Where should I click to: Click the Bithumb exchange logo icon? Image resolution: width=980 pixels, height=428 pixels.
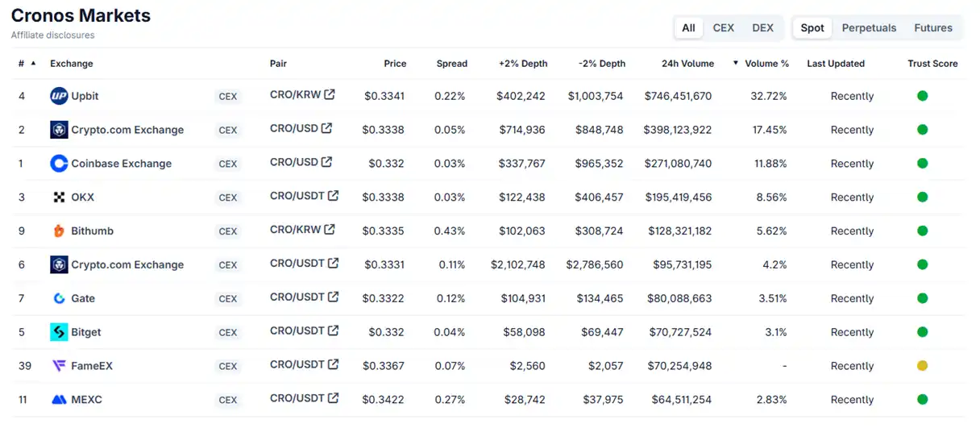point(59,231)
